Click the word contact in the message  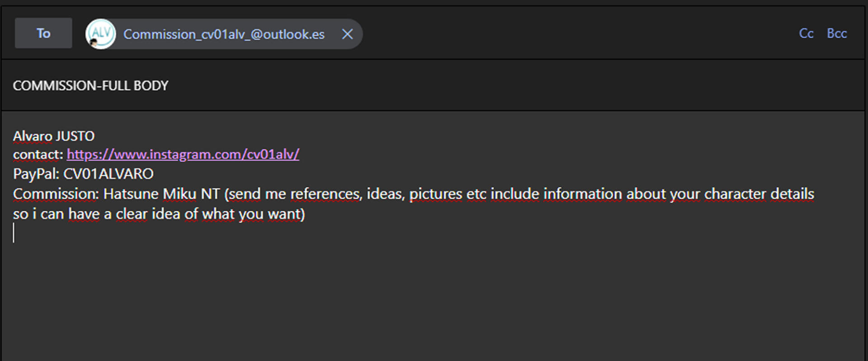pyautogui.click(x=37, y=155)
